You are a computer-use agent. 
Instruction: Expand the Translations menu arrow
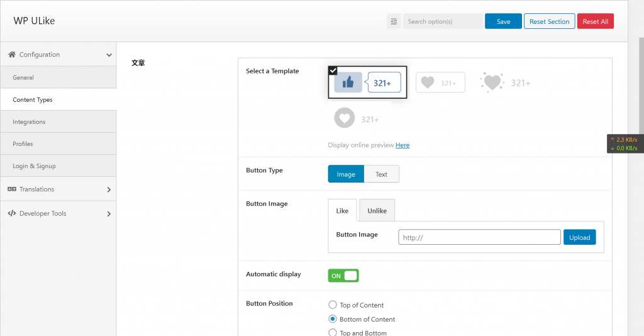tap(109, 189)
